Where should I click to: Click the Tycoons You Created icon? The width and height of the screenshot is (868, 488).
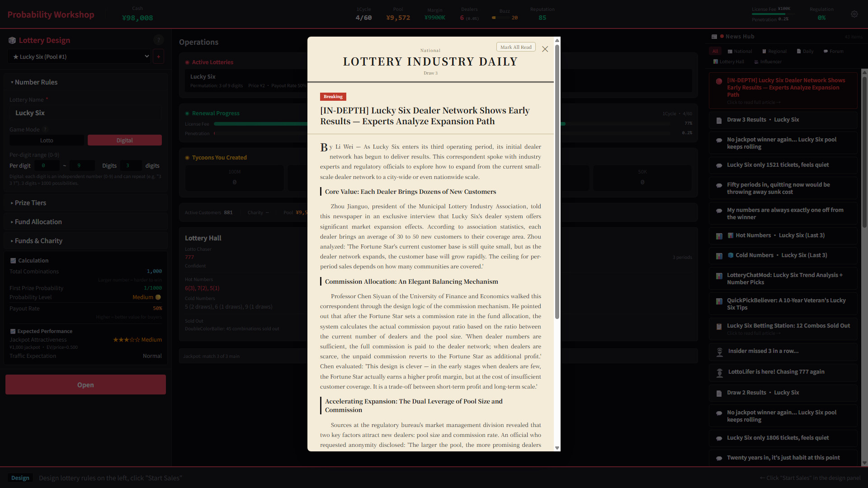tap(187, 158)
